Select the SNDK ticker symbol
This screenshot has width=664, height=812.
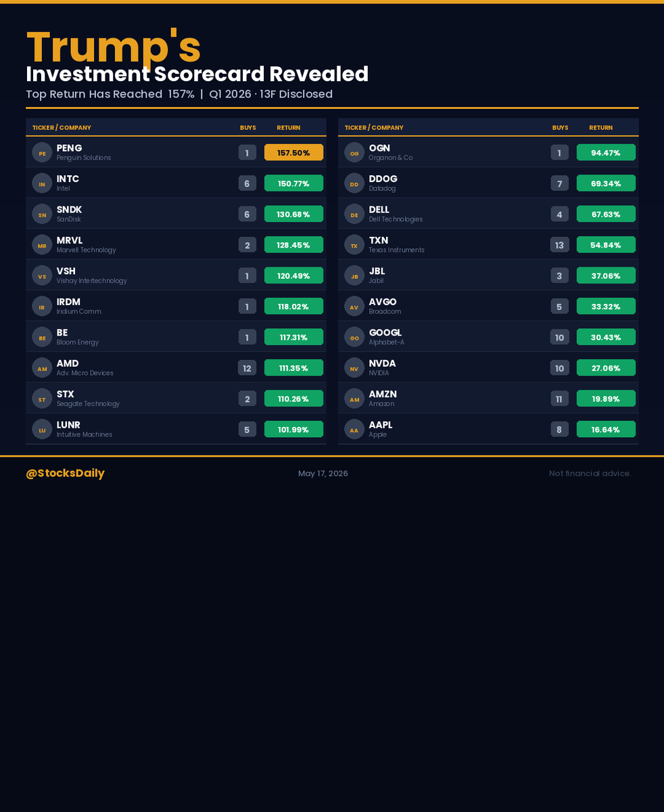(x=69, y=210)
